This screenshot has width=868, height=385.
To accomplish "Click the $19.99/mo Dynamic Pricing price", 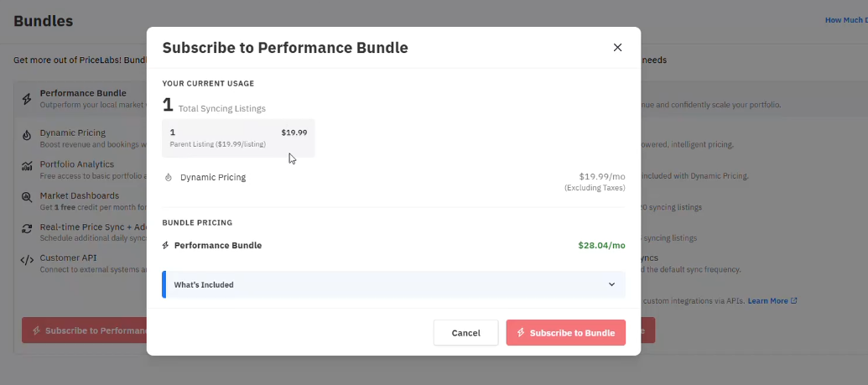I will point(602,177).
